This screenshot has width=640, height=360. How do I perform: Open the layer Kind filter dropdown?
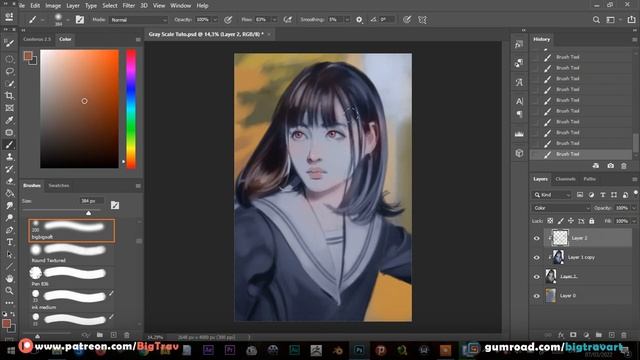pos(552,195)
